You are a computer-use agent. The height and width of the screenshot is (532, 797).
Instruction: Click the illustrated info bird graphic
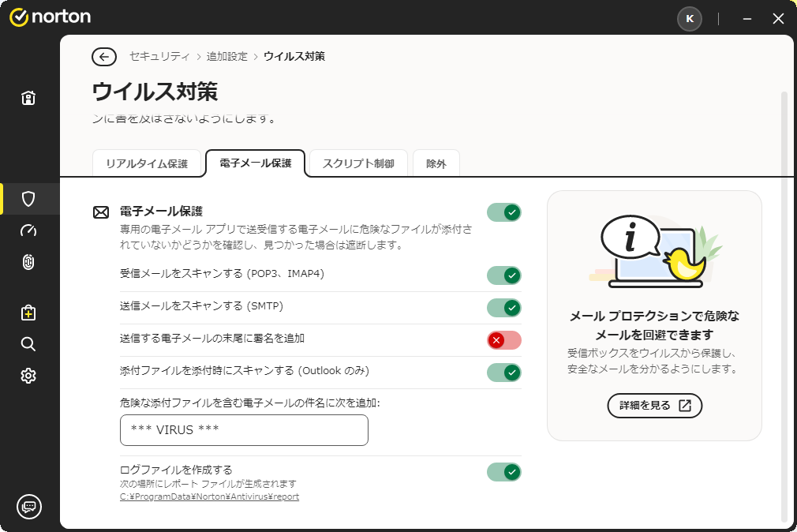click(x=654, y=251)
